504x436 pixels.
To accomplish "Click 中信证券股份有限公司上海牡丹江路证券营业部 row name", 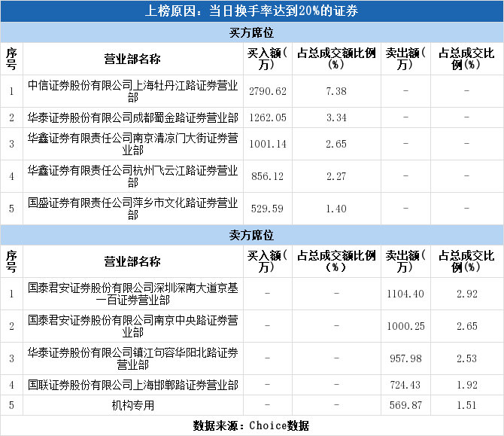I will (132, 91).
